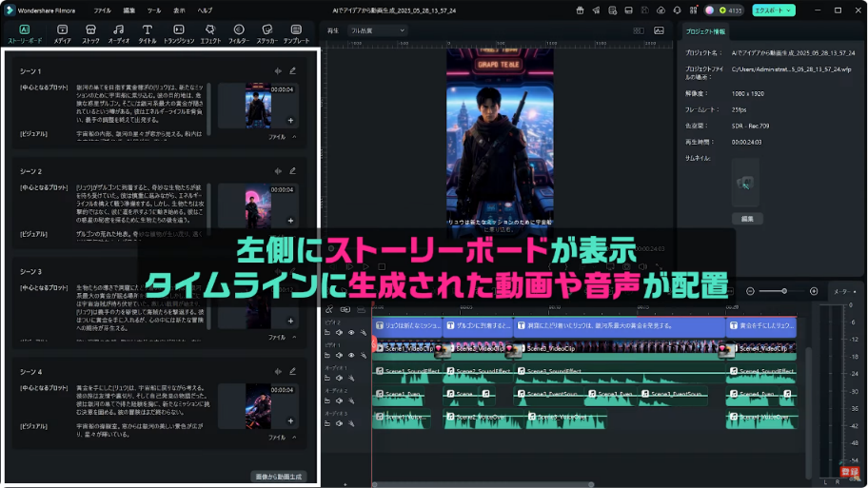Open the Templates (テンプレート) tab

296,33
